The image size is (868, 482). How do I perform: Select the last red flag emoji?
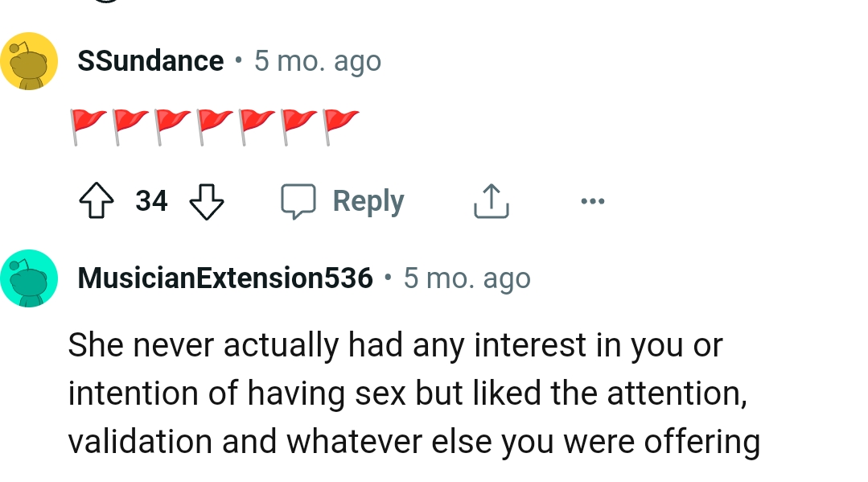click(342, 122)
